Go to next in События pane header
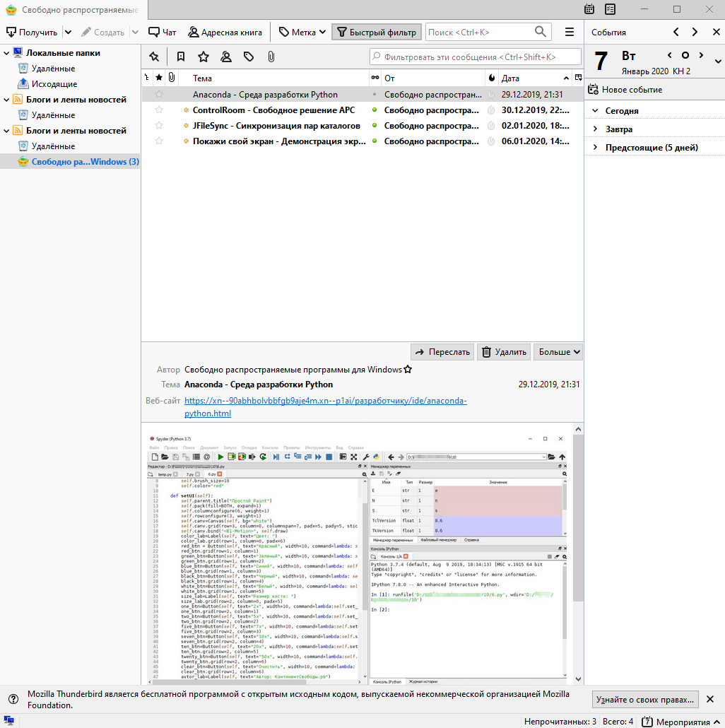 tap(695, 32)
